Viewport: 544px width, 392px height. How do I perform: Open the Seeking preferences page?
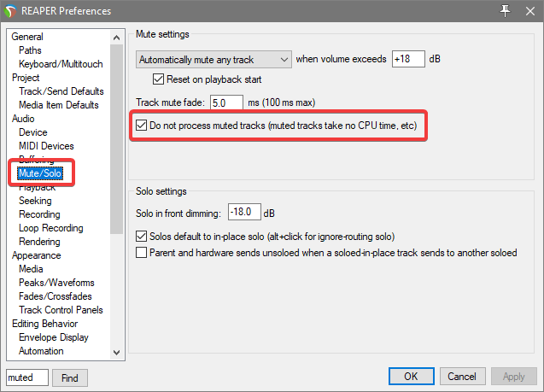(x=35, y=201)
